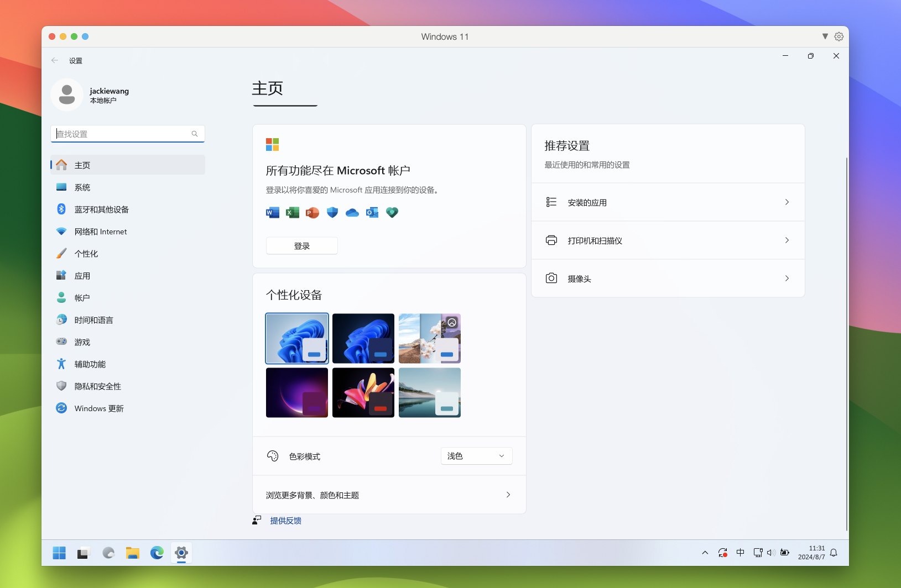The width and height of the screenshot is (901, 588).
Task: Focus the 查找设置 search field
Action: point(128,134)
